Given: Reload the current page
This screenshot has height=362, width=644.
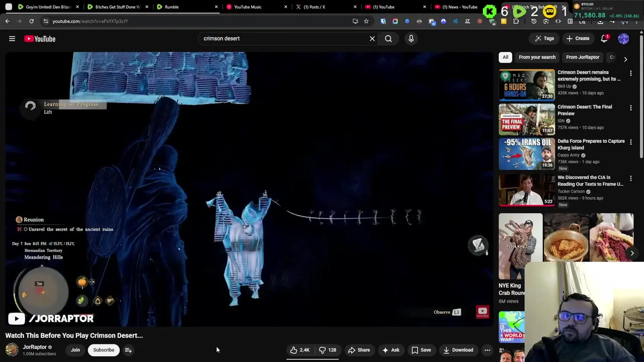Looking at the screenshot, I should tap(31, 21).
